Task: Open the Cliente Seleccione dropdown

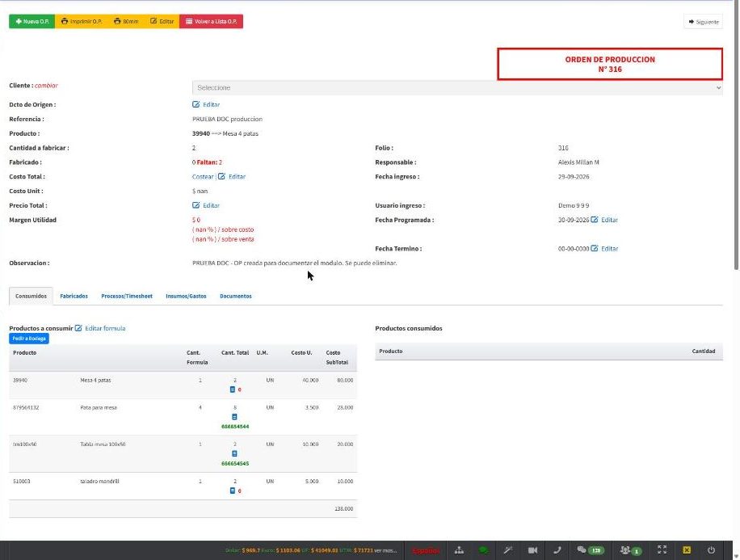Action: click(x=456, y=88)
